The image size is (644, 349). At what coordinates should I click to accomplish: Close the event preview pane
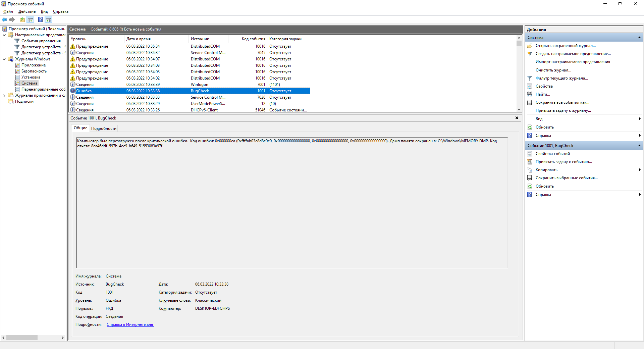pos(517,118)
